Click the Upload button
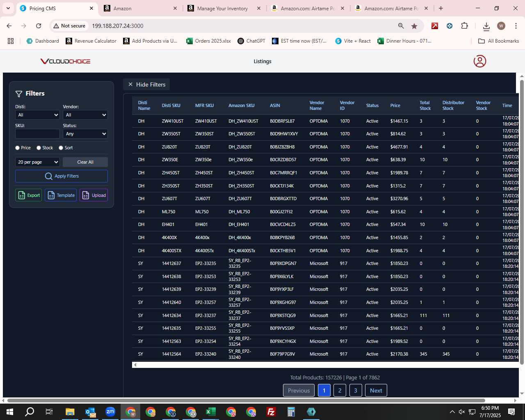 94,195
